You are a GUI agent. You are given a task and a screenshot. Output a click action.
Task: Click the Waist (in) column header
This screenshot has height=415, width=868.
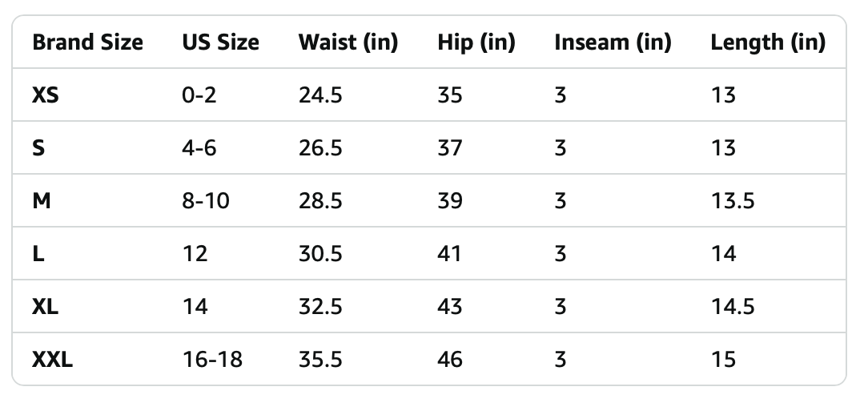(348, 42)
